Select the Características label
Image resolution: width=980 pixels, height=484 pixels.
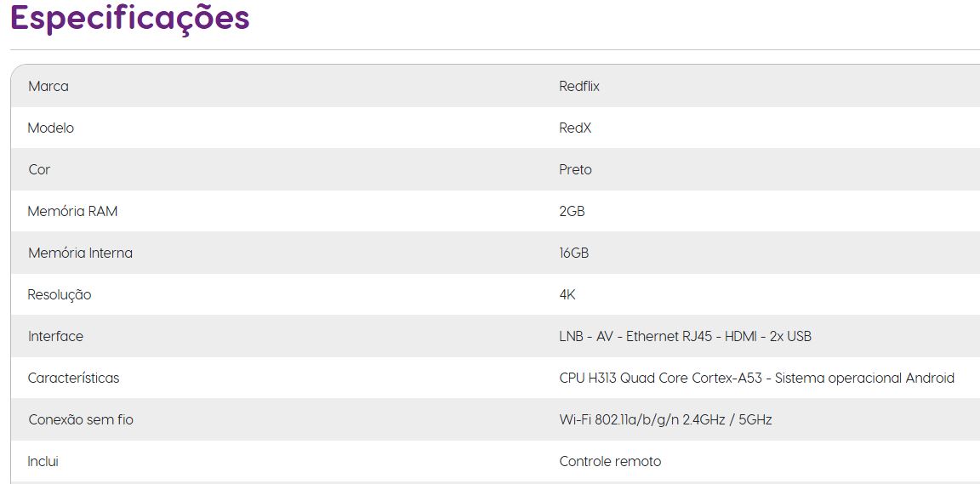[74, 379]
